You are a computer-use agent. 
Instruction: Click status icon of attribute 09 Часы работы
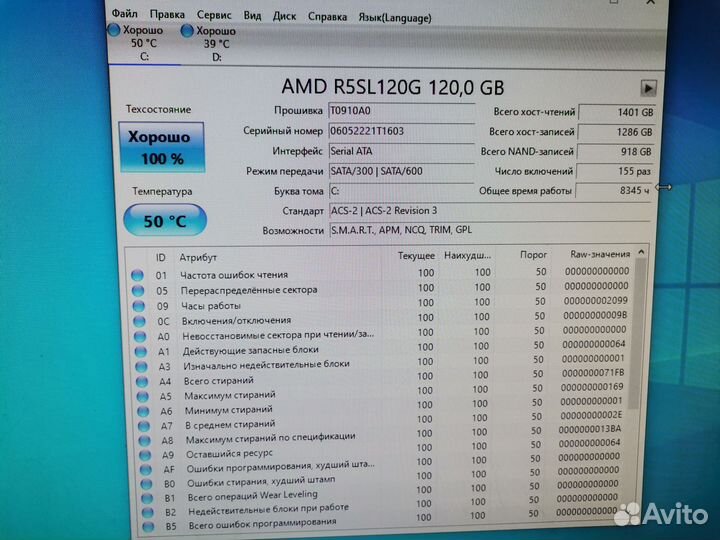pyautogui.click(x=138, y=306)
